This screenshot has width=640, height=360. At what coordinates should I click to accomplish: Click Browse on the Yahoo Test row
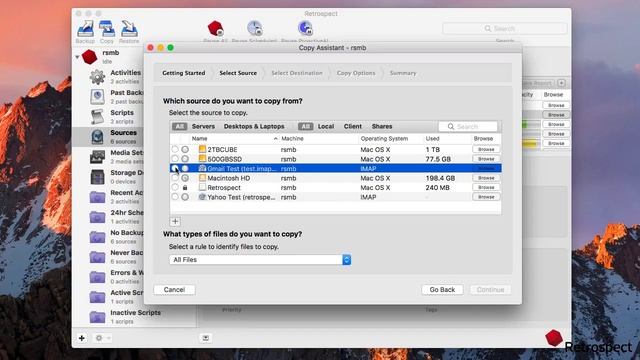coord(486,197)
